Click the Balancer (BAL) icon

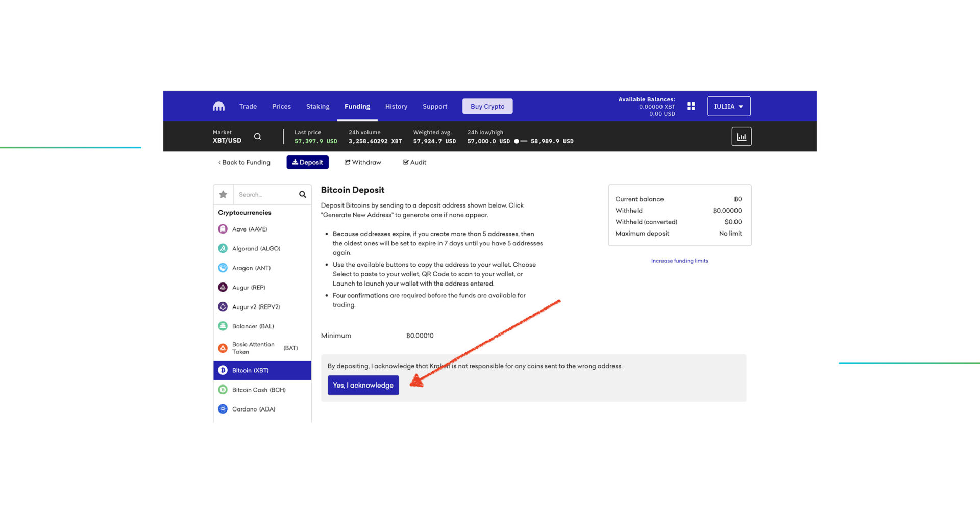(223, 326)
